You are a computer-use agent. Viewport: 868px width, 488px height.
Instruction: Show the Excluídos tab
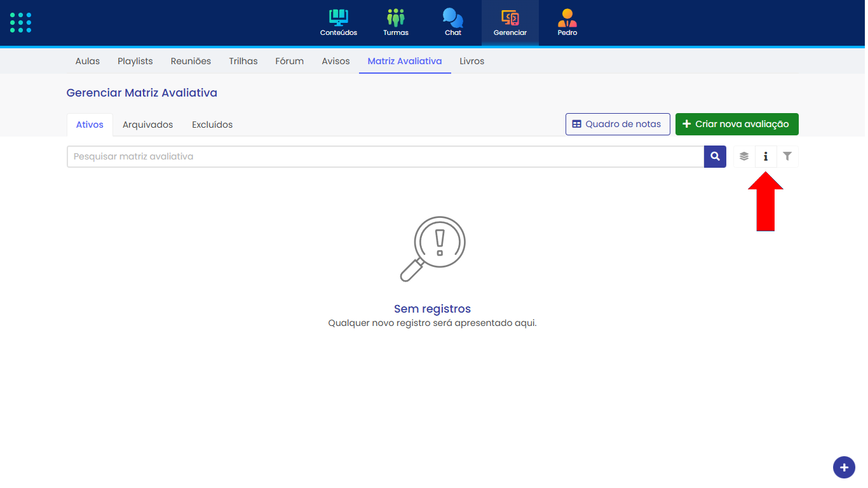[x=212, y=125]
